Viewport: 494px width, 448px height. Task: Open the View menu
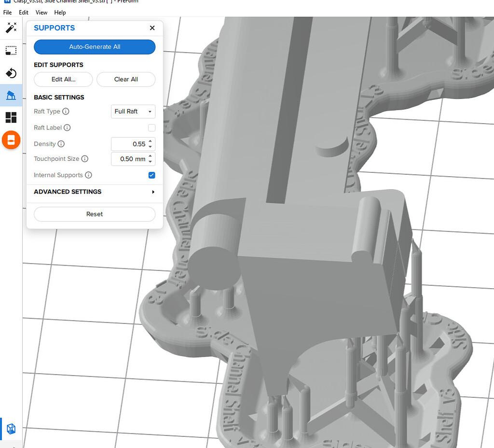41,13
